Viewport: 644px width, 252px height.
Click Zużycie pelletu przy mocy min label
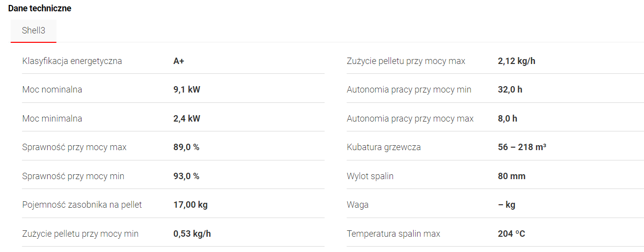(80, 234)
